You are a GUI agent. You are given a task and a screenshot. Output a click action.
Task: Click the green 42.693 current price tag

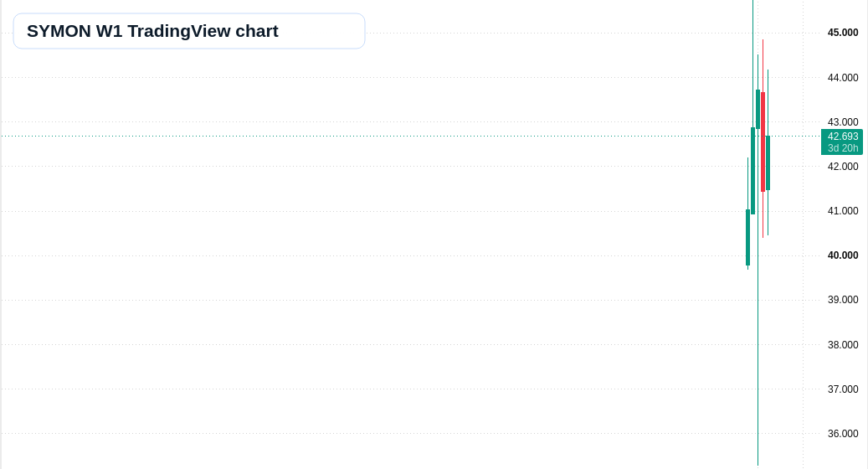click(842, 137)
